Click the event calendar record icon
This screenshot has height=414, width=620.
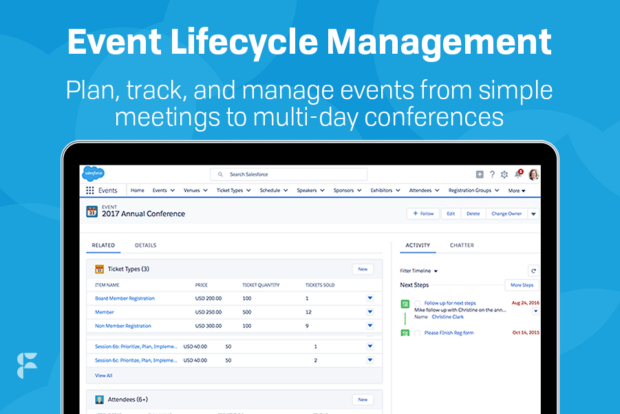coord(92,212)
